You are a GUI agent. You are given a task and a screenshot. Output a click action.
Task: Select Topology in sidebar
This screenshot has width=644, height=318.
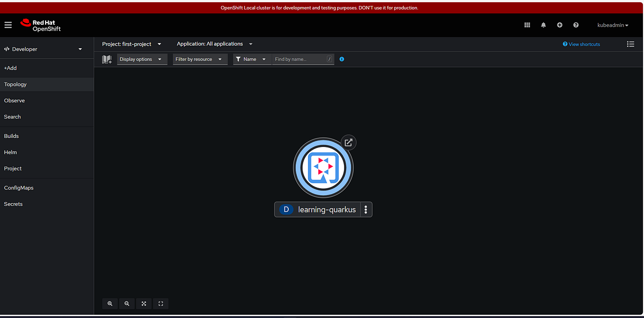[47, 84]
